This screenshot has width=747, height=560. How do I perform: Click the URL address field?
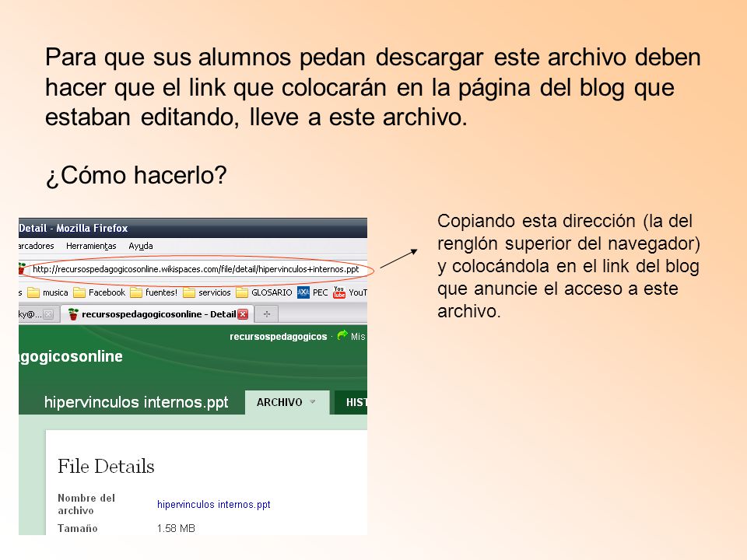coord(196,269)
